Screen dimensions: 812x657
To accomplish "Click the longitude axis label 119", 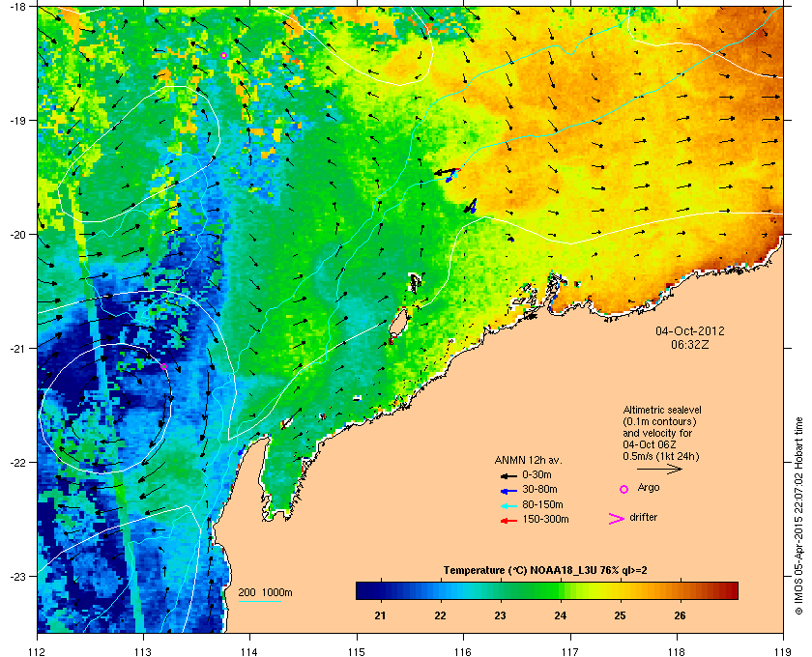I will pyautogui.click(x=783, y=651).
